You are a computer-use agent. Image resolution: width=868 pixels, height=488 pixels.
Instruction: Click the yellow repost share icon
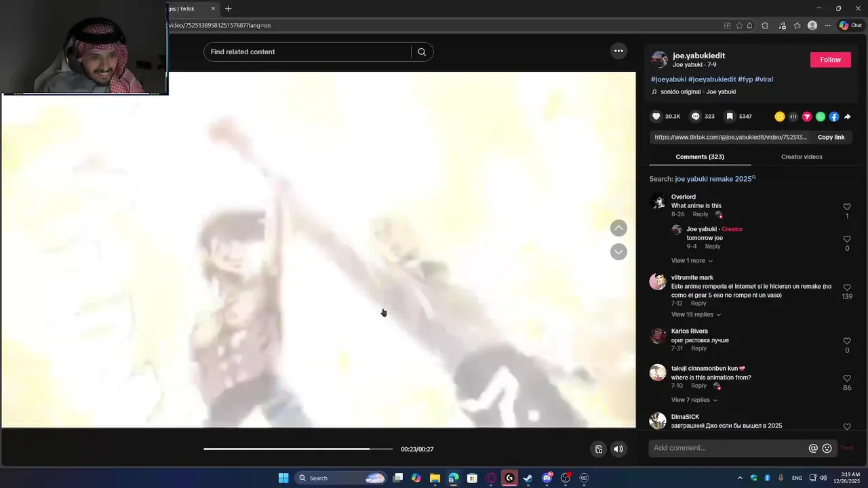pos(780,117)
